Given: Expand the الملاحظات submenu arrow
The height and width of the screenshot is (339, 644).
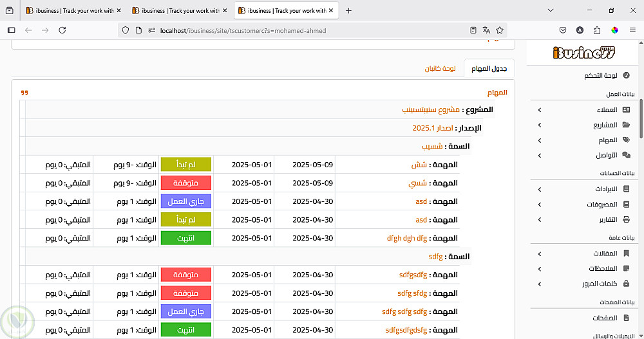Looking at the screenshot, I should click(540, 269).
